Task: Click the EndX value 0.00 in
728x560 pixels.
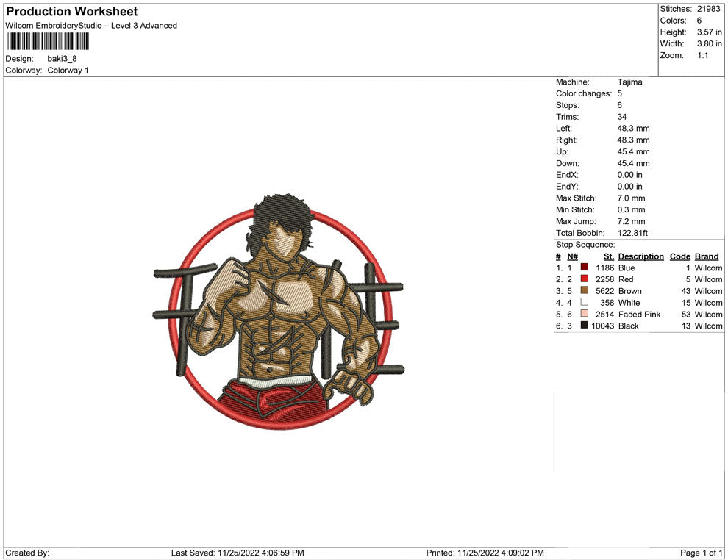Action: click(x=630, y=175)
